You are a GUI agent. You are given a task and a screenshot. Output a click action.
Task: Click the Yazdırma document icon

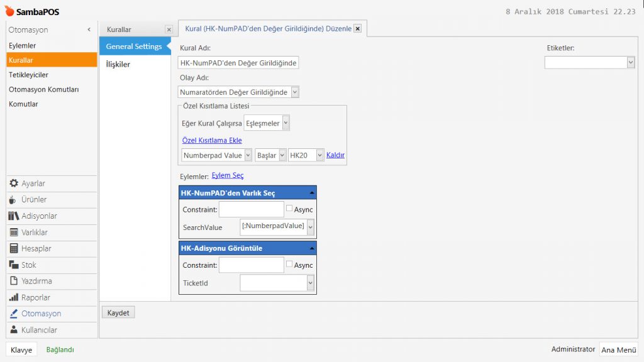pyautogui.click(x=14, y=282)
